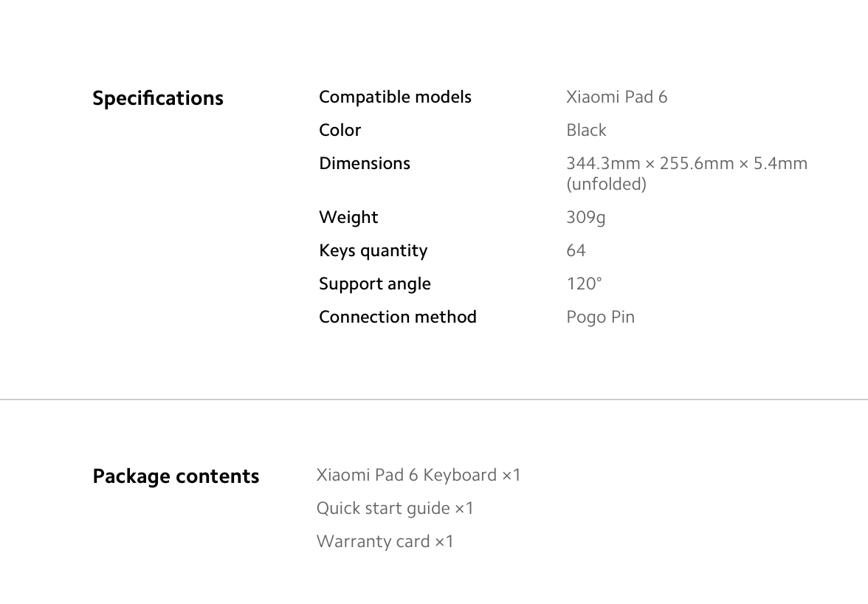This screenshot has height=604, width=868.
Task: Select the Color label
Action: pos(340,130)
